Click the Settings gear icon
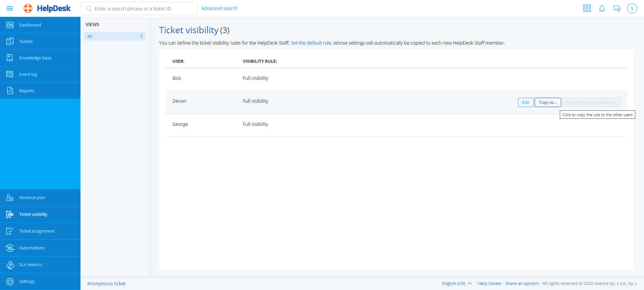644x290 pixels. coord(10,281)
